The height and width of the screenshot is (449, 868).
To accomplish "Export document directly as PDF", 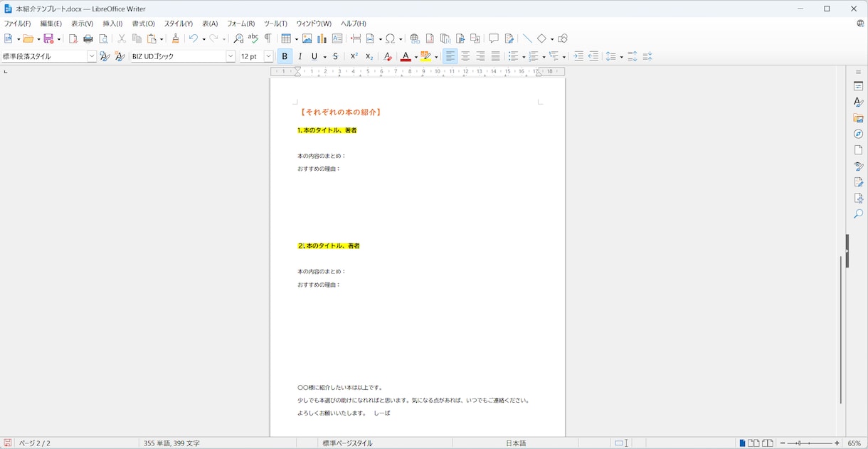I will [73, 38].
